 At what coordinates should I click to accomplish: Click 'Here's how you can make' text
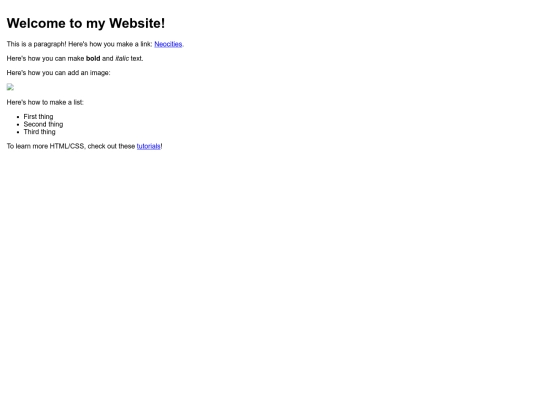(45, 59)
